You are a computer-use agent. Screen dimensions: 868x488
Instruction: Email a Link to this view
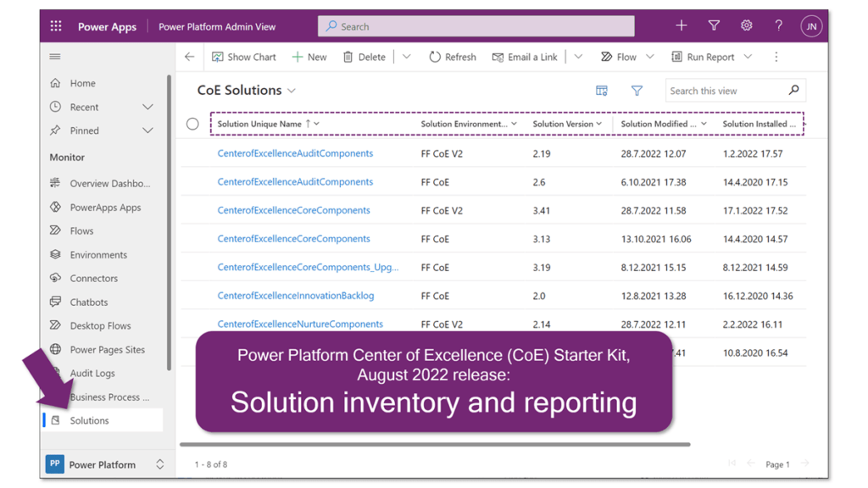click(x=525, y=57)
